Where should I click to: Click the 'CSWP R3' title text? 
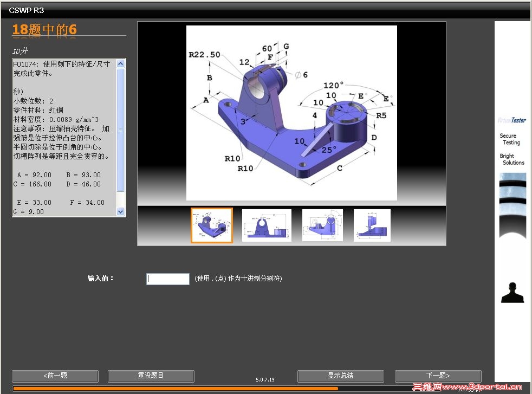tap(27, 10)
